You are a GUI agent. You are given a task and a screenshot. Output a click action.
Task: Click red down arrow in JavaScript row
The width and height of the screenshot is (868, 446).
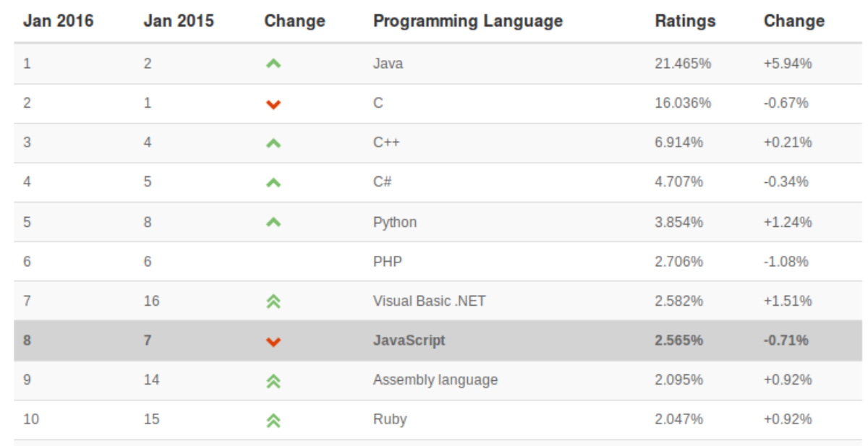273,341
